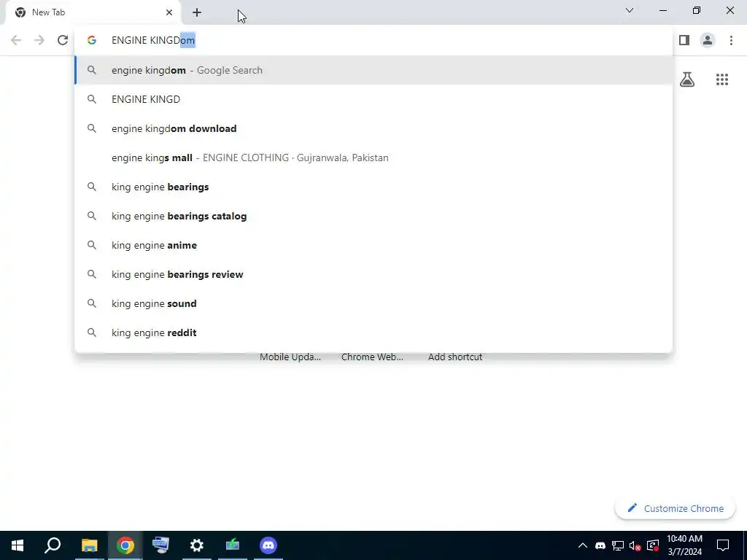Click the Google logo in the address bar
The image size is (747, 560).
pyautogui.click(x=92, y=40)
